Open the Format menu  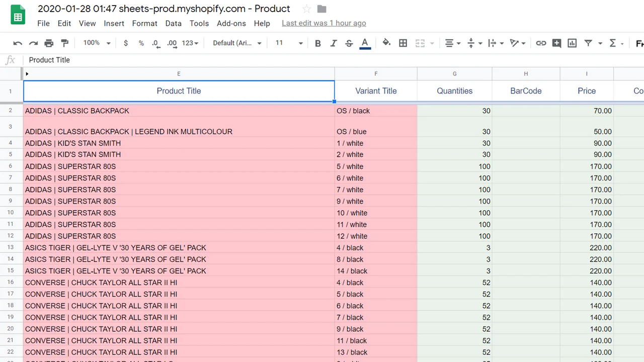[x=145, y=23]
